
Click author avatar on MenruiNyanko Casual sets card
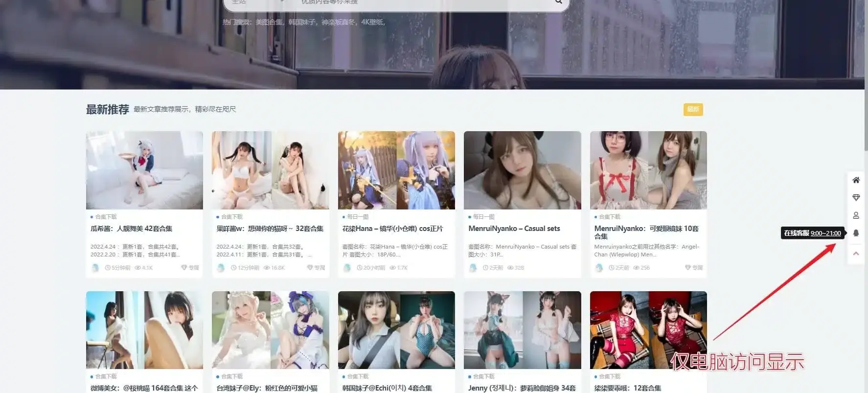click(473, 268)
